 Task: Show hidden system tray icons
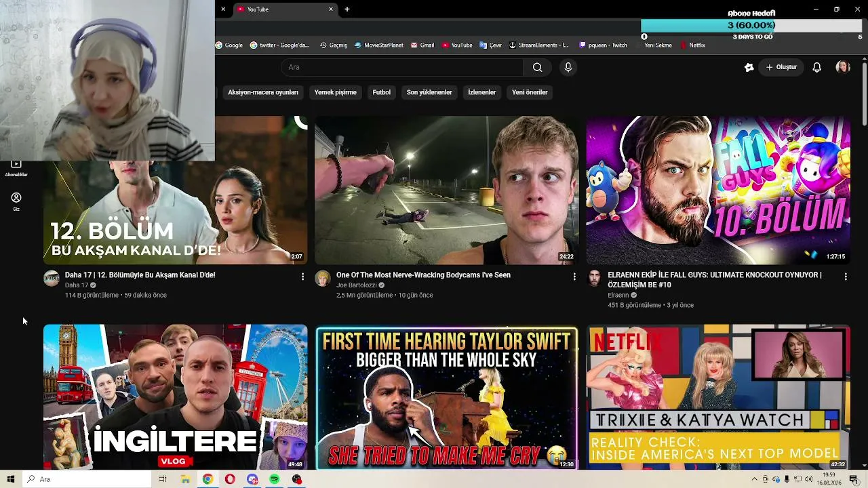[x=755, y=479]
